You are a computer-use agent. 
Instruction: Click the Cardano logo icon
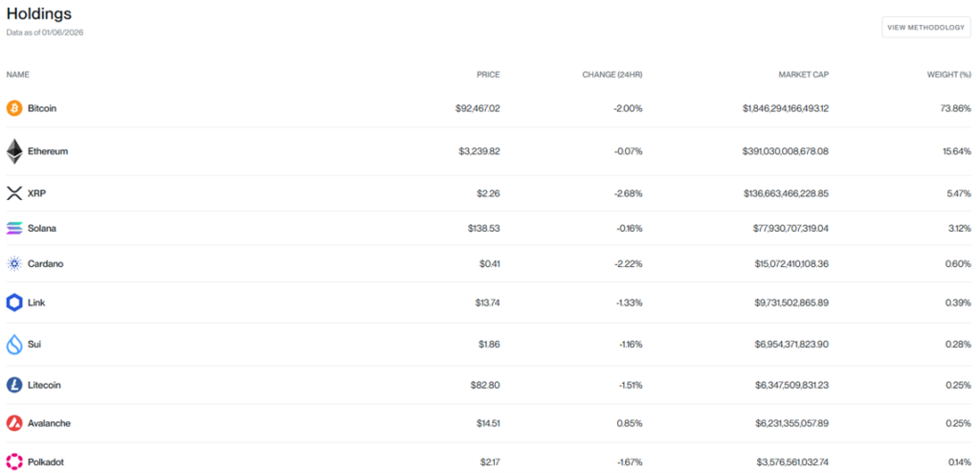pyautogui.click(x=14, y=263)
